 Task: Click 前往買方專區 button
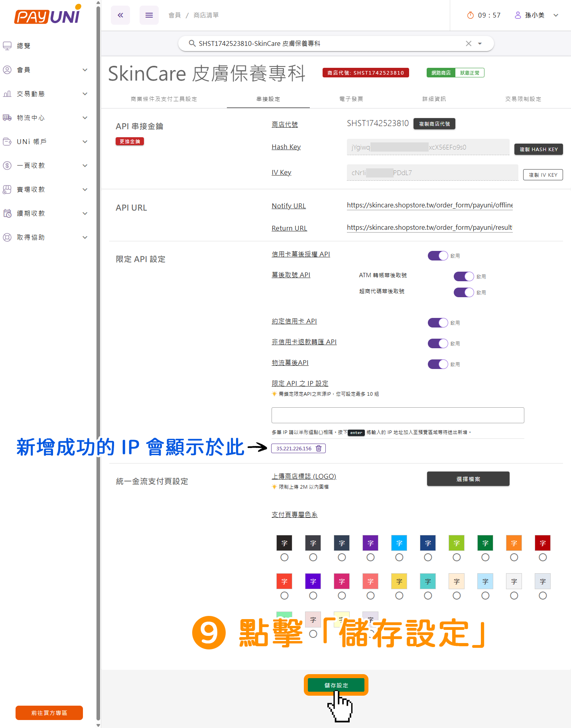[x=49, y=713]
